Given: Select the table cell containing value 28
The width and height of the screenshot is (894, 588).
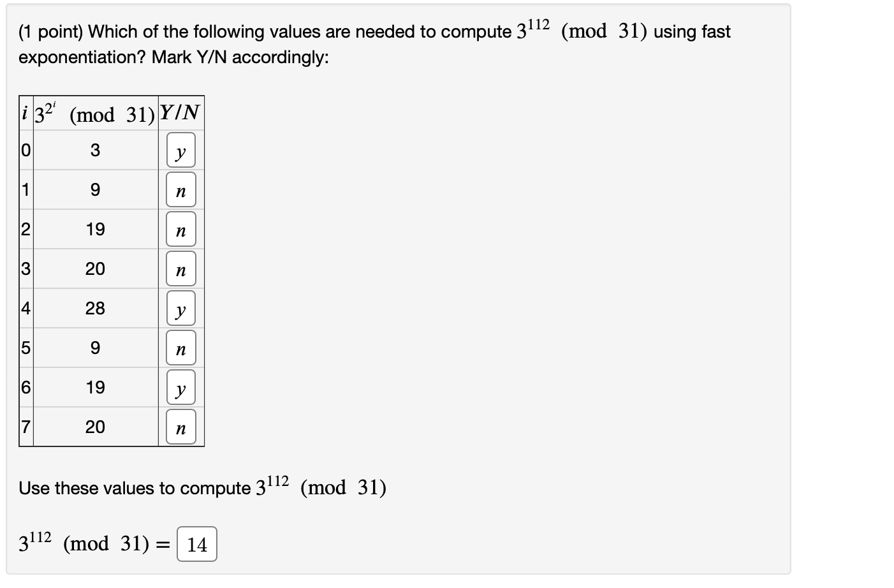Looking at the screenshot, I should click(94, 309).
